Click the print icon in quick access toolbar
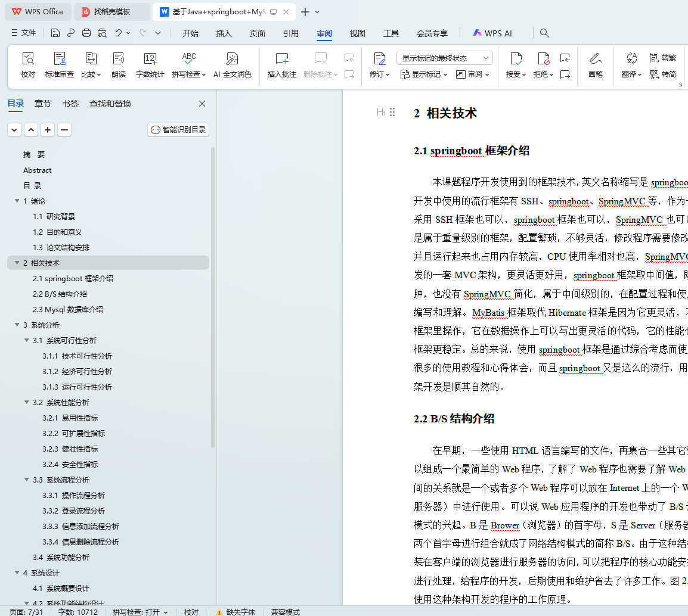Image resolution: width=688 pixels, height=616 pixels. coord(86,33)
